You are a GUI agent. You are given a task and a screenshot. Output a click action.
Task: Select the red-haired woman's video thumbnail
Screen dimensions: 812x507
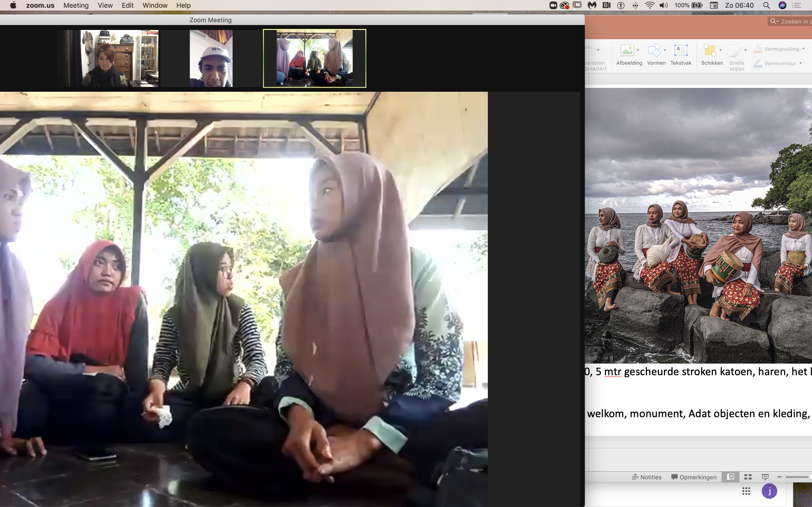[108, 58]
